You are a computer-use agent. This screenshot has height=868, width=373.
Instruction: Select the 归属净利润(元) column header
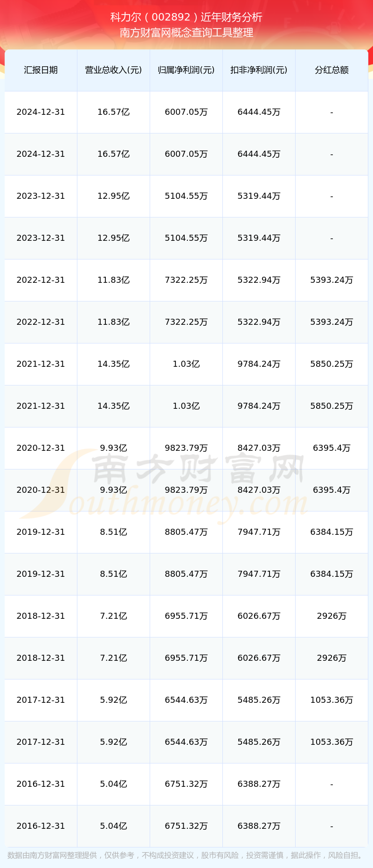pyautogui.click(x=186, y=70)
